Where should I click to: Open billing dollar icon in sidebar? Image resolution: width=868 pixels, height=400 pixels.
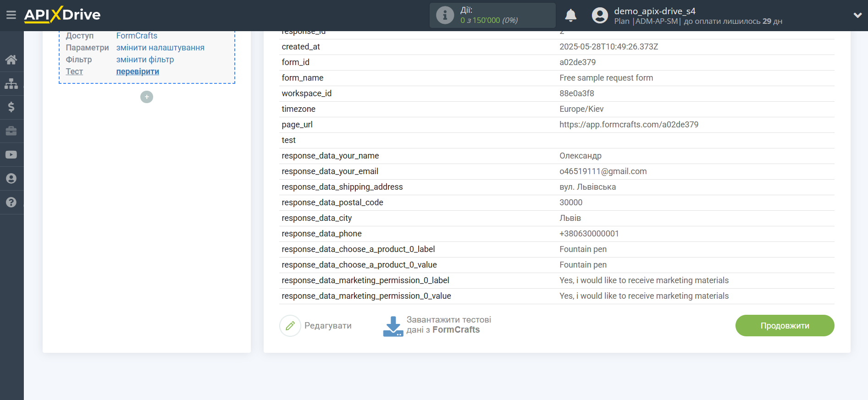tap(11, 107)
